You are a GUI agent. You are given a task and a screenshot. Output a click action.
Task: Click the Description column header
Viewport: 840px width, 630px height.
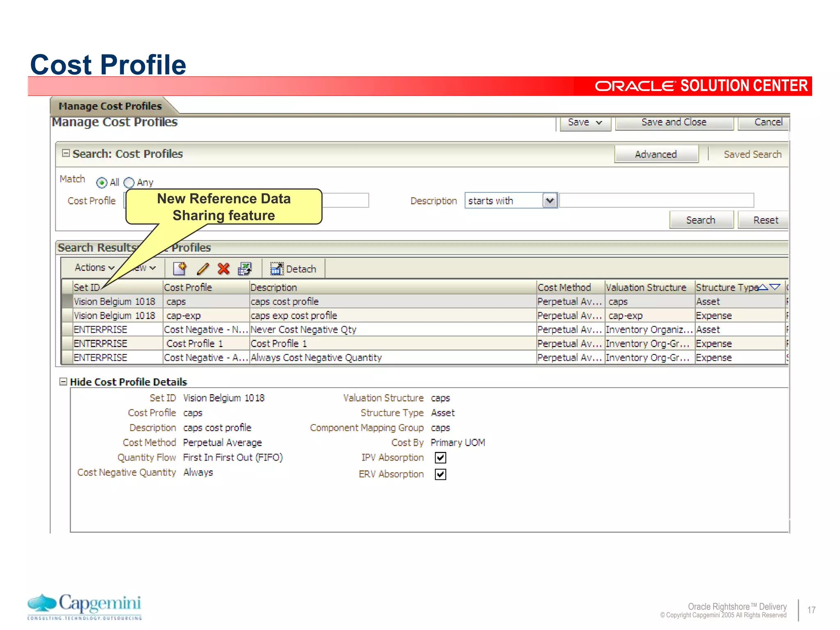click(393, 287)
